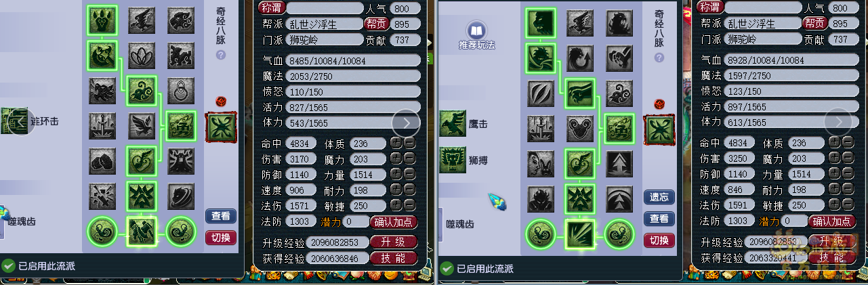The width and height of the screenshot is (868, 285).
Task: Click the 连环击 skill icon
Action: tap(14, 120)
